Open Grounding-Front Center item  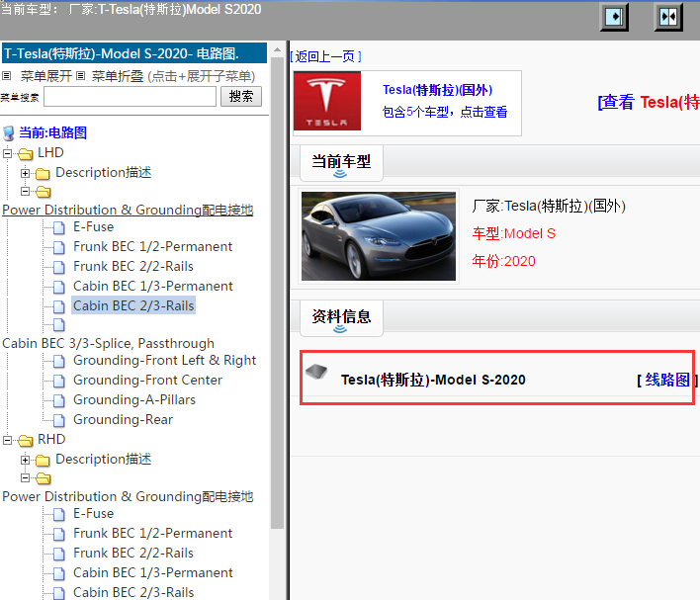(147, 380)
